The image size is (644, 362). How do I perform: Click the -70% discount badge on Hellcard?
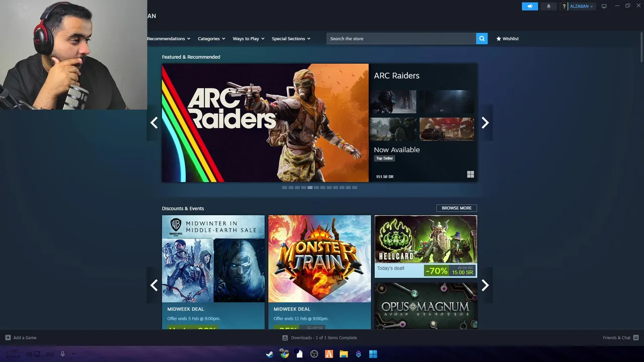436,271
